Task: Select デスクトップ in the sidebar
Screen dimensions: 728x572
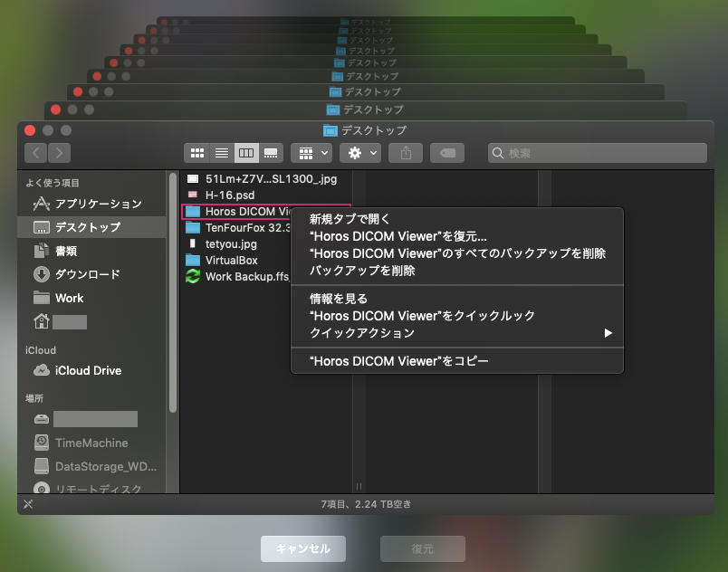Action: point(91,227)
